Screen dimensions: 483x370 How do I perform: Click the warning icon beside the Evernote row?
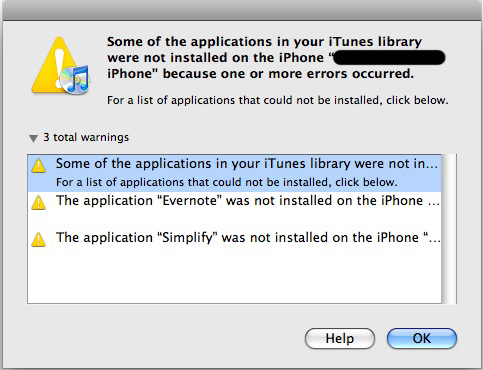coord(39,202)
